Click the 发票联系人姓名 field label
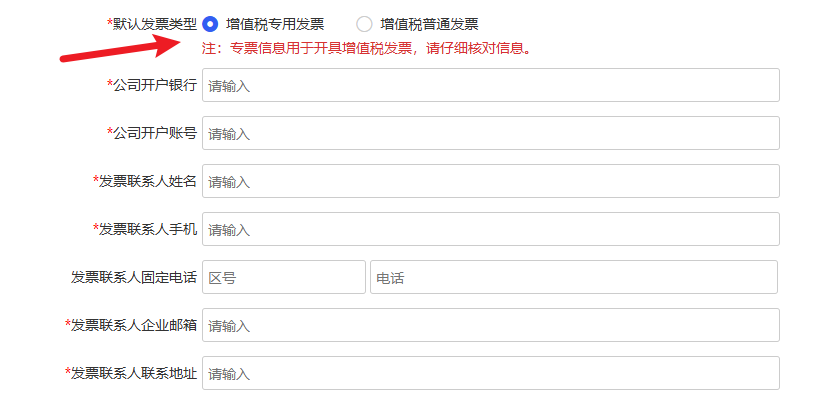824x403 pixels. coord(145,181)
